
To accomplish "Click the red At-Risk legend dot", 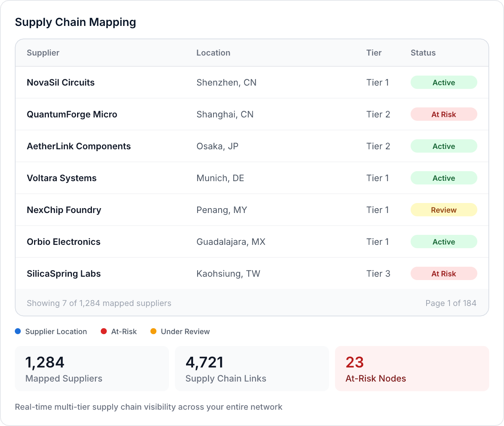I will pyautogui.click(x=104, y=331).
